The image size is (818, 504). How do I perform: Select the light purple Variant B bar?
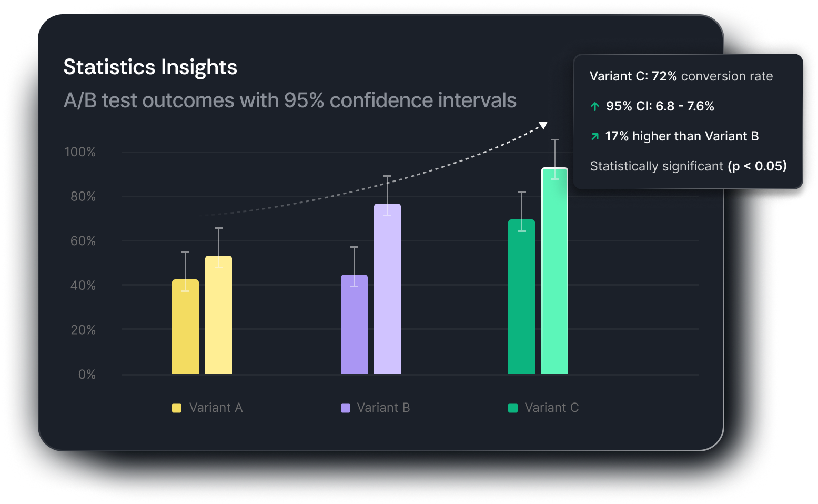coord(387,289)
